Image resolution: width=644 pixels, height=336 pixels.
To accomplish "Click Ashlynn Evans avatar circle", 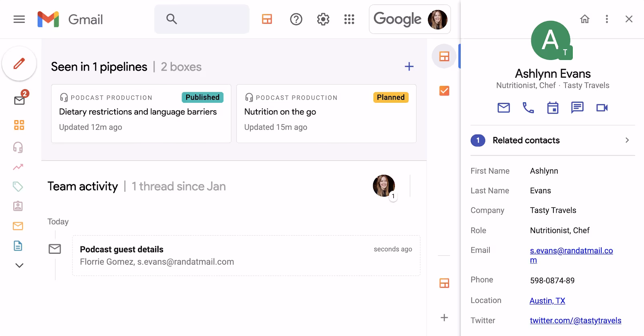I will (551, 40).
